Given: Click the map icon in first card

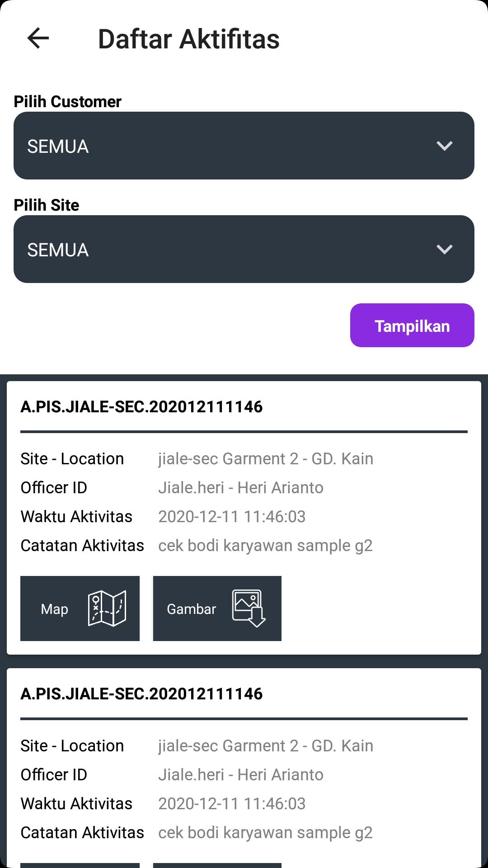Looking at the screenshot, I should click(107, 609).
